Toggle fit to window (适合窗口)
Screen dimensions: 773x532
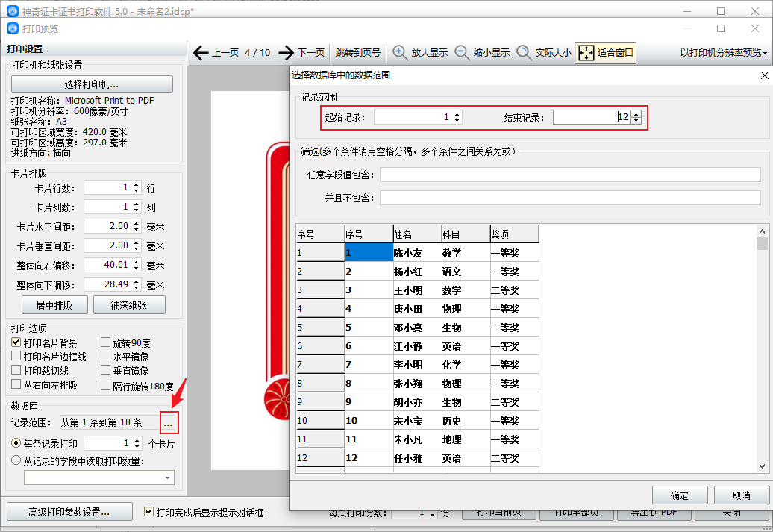point(605,53)
